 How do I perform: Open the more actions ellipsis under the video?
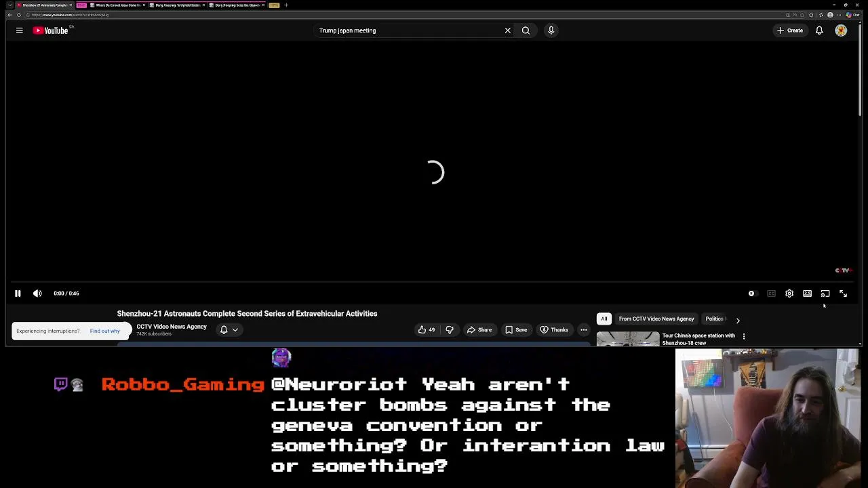[x=583, y=330]
